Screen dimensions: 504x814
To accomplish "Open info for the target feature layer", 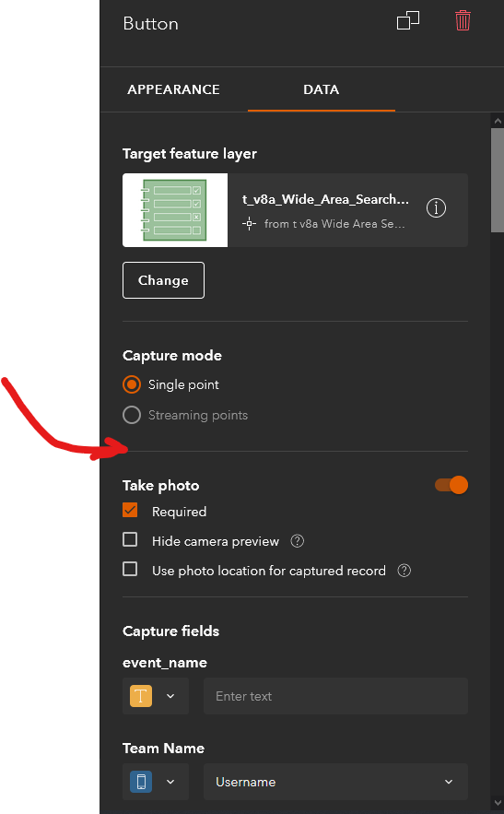I will [436, 208].
